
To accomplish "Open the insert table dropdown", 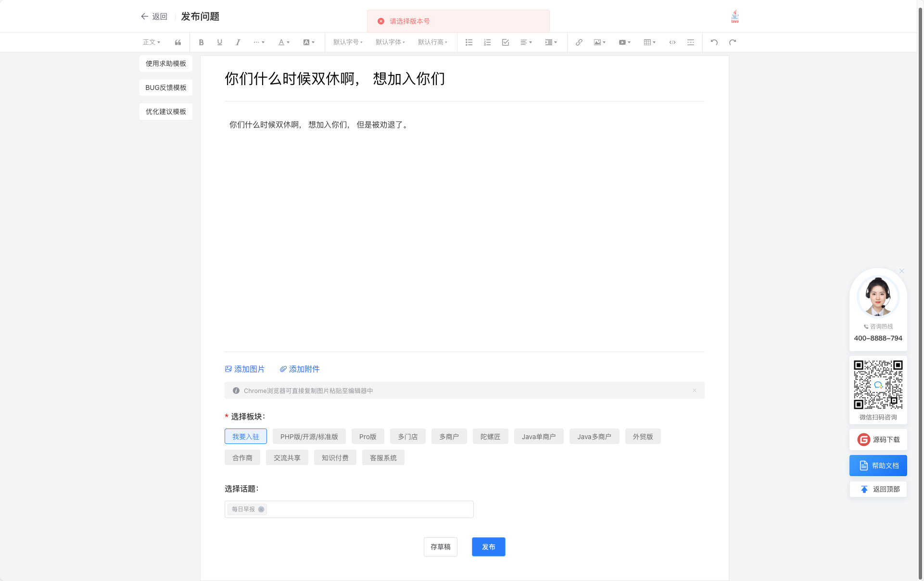I will 650,42.
